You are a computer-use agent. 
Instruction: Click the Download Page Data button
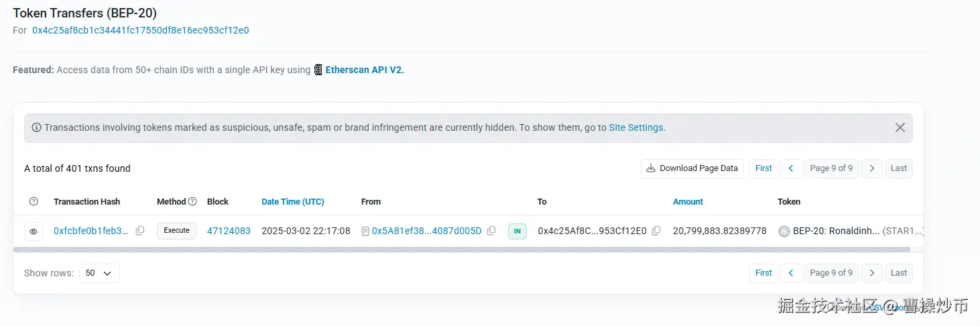click(x=692, y=168)
